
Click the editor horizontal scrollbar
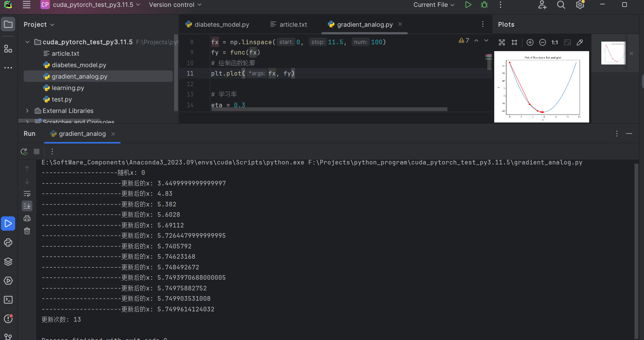pyautogui.click(x=329, y=109)
